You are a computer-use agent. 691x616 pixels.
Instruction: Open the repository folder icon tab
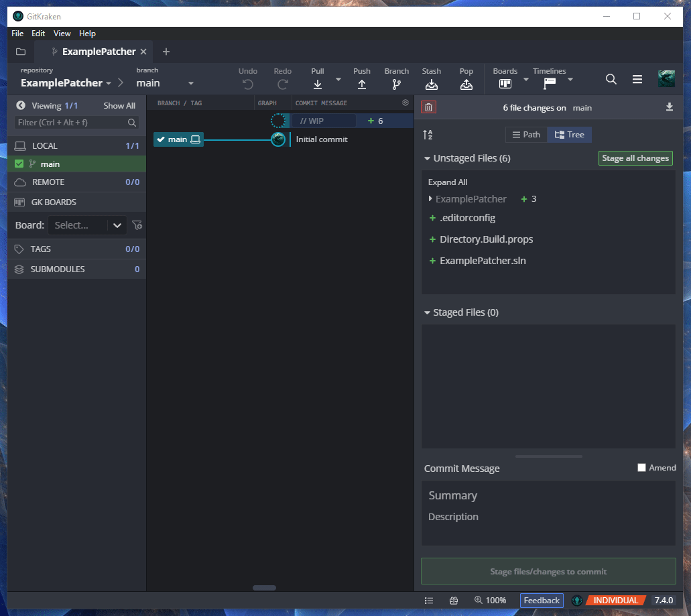coord(21,52)
